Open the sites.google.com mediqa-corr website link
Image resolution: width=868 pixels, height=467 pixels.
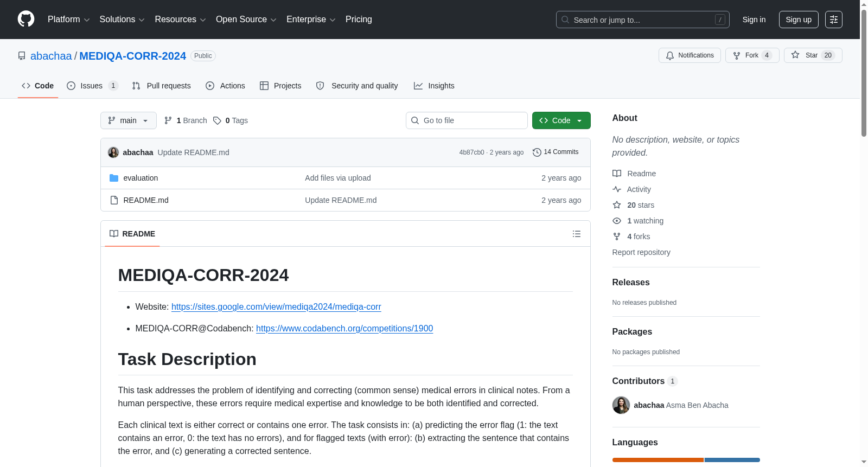[x=276, y=307]
